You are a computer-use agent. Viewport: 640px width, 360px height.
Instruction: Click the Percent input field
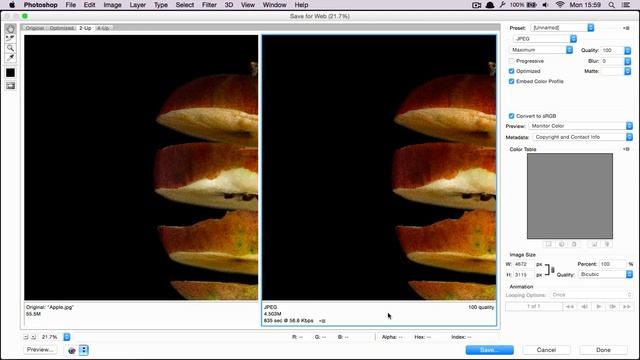613,264
